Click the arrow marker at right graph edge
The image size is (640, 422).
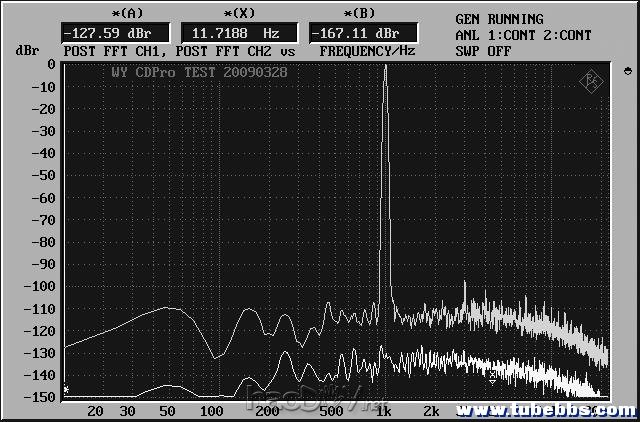coord(627,72)
